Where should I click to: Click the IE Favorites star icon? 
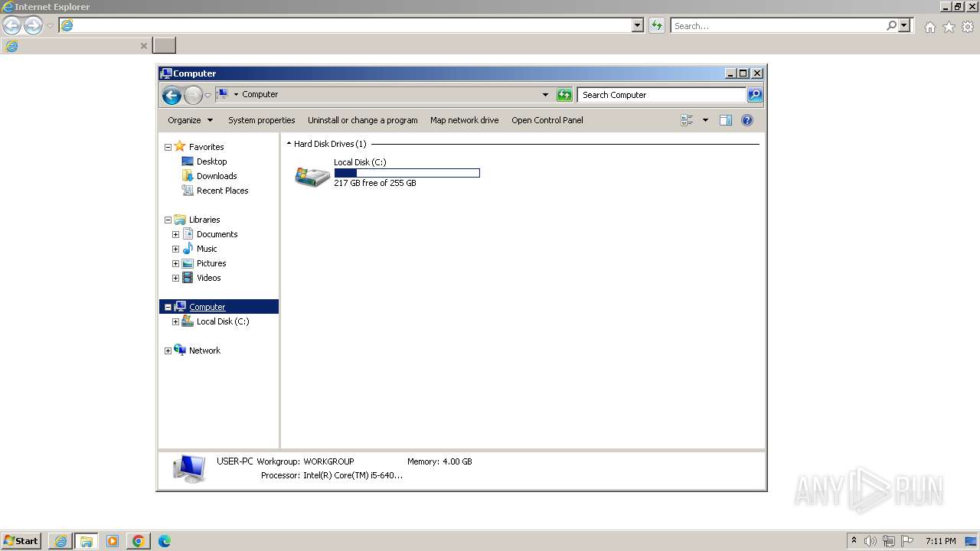pyautogui.click(x=949, y=27)
